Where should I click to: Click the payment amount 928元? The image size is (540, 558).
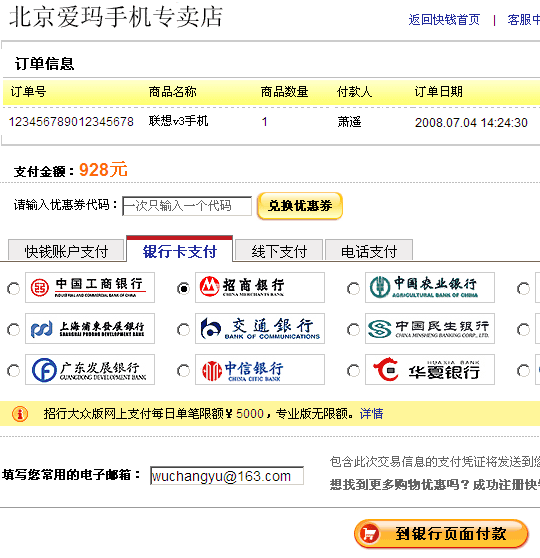click(103, 170)
